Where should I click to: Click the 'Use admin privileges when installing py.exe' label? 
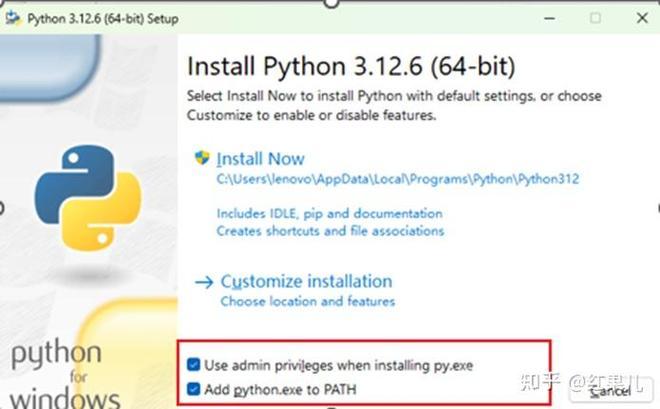(x=339, y=365)
